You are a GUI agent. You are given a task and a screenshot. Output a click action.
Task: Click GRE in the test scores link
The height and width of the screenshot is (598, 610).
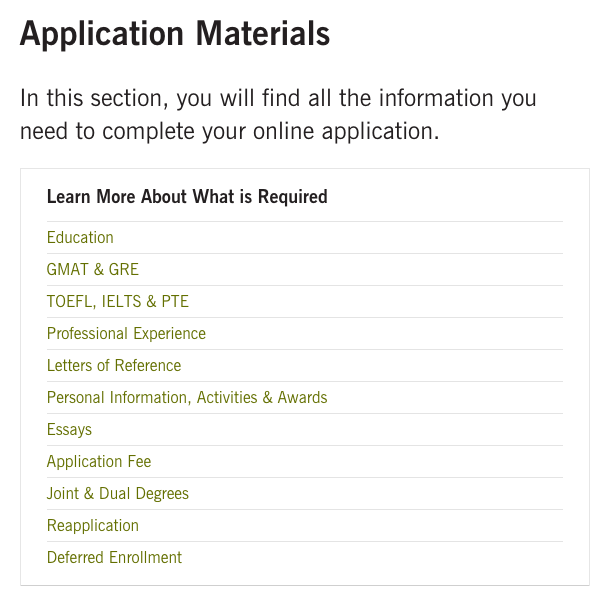122,270
